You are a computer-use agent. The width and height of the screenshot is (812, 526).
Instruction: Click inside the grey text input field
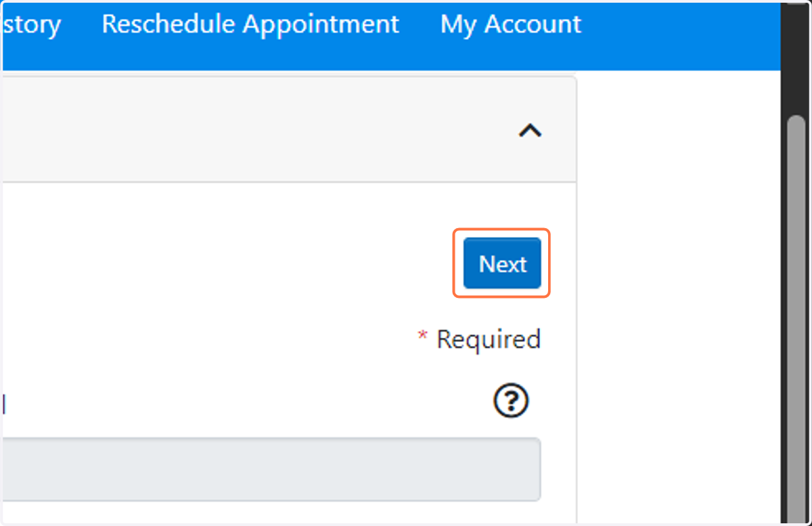[271, 469]
